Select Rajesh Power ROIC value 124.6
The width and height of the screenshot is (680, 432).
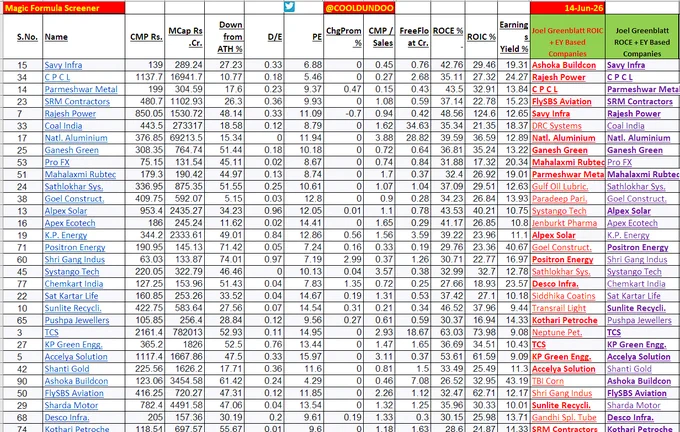coord(481,114)
